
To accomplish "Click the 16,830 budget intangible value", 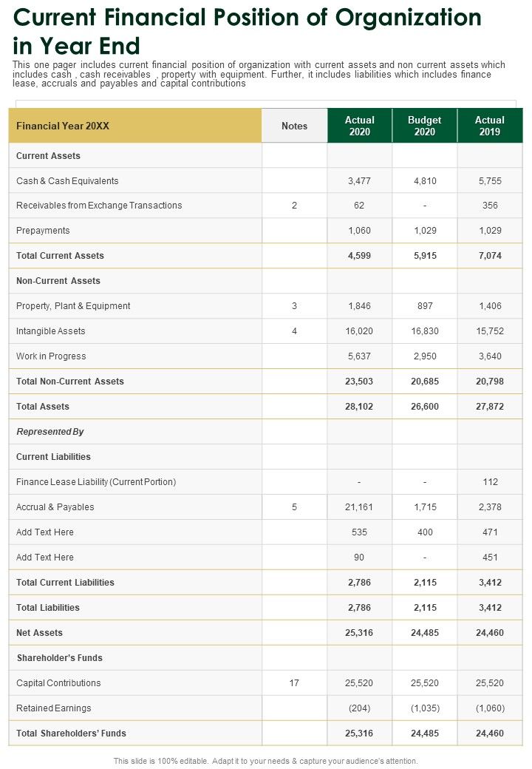I will [425, 331].
